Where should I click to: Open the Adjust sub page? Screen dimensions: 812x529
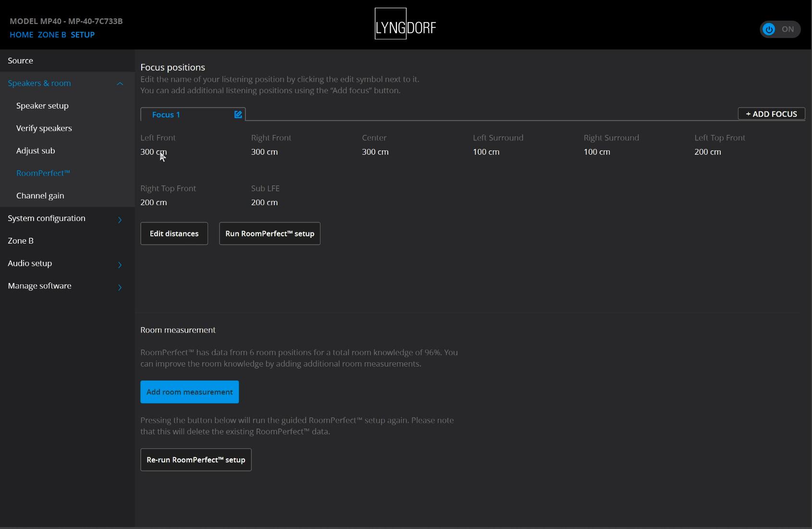coord(36,151)
